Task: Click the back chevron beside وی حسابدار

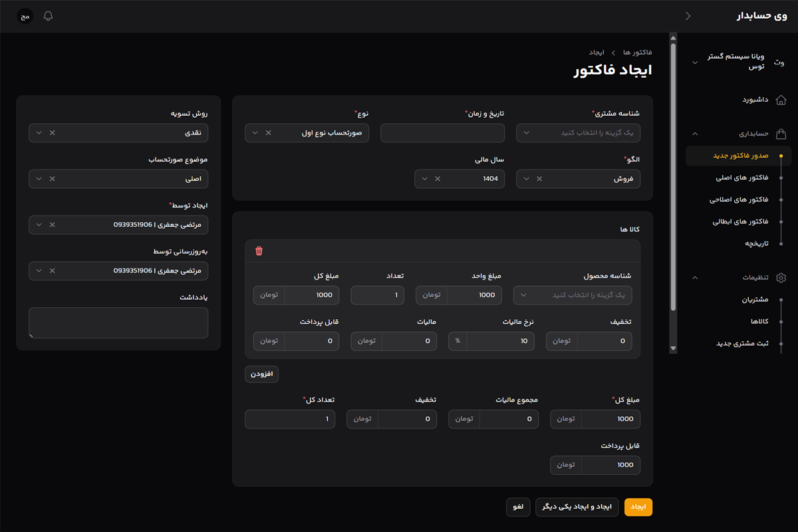Action: click(x=688, y=15)
